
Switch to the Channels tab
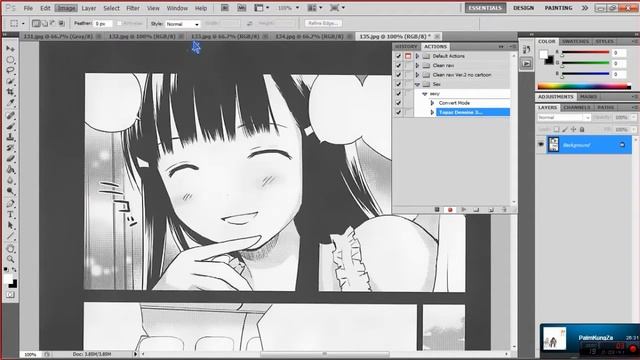point(577,107)
